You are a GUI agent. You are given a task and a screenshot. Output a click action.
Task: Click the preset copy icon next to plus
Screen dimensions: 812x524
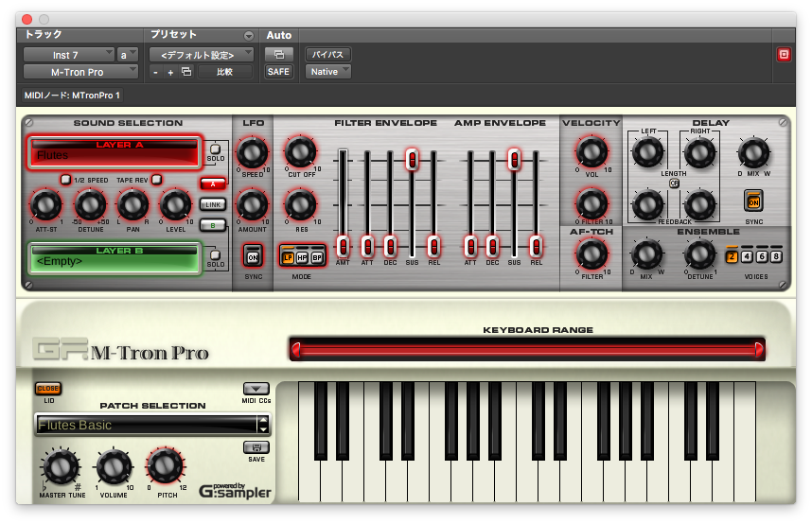pos(186,72)
